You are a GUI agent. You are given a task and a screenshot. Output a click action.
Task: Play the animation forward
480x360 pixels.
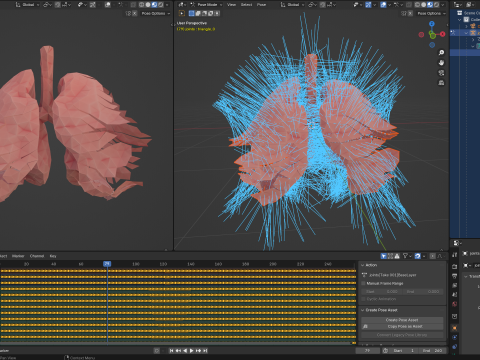(x=192, y=351)
